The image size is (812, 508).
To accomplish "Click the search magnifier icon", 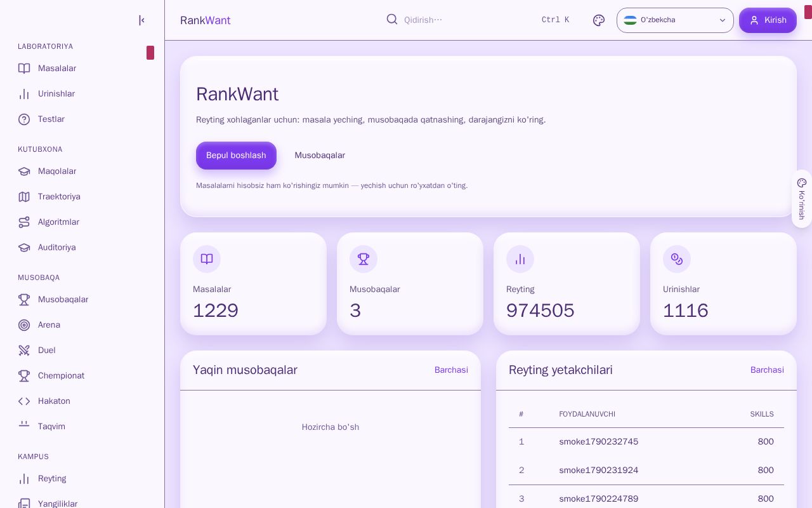I will pos(392,19).
